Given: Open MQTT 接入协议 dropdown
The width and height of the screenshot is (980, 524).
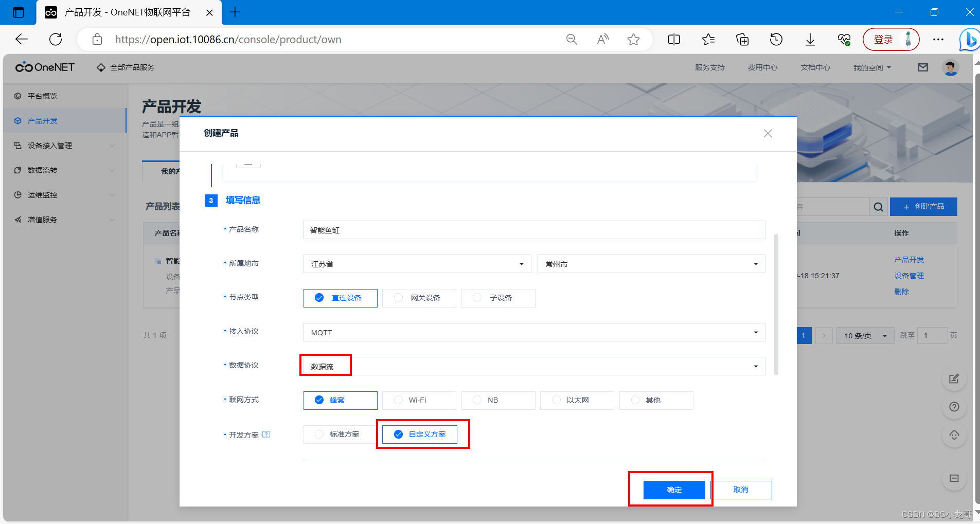Looking at the screenshot, I should tap(534, 332).
